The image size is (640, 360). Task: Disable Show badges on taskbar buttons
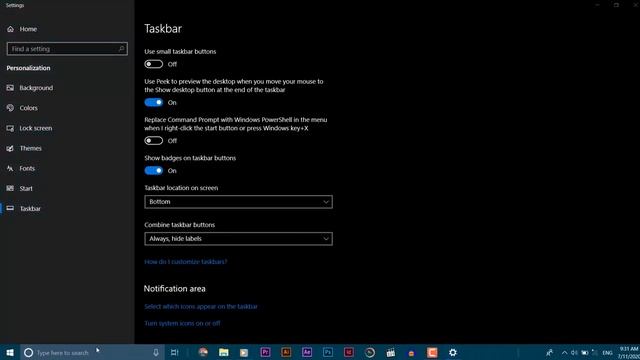click(153, 171)
